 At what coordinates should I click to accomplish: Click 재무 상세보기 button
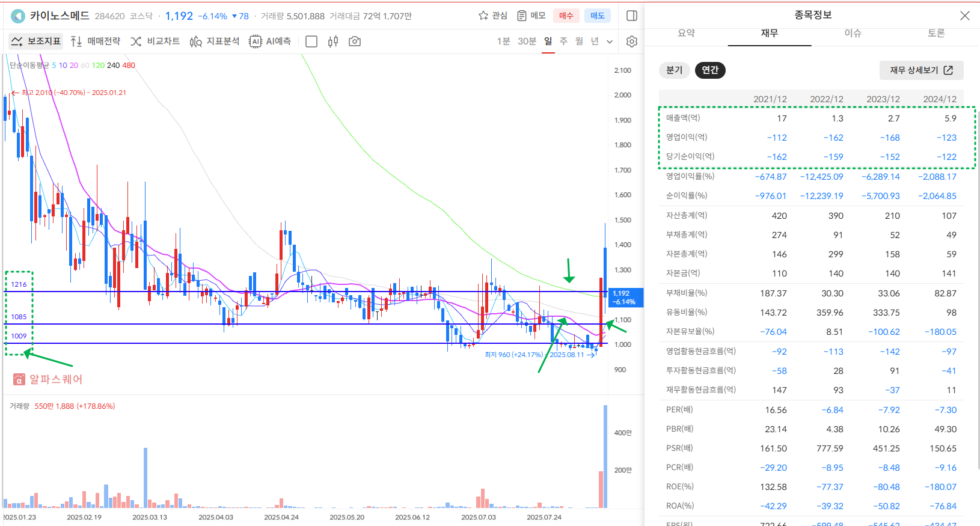click(x=921, y=70)
